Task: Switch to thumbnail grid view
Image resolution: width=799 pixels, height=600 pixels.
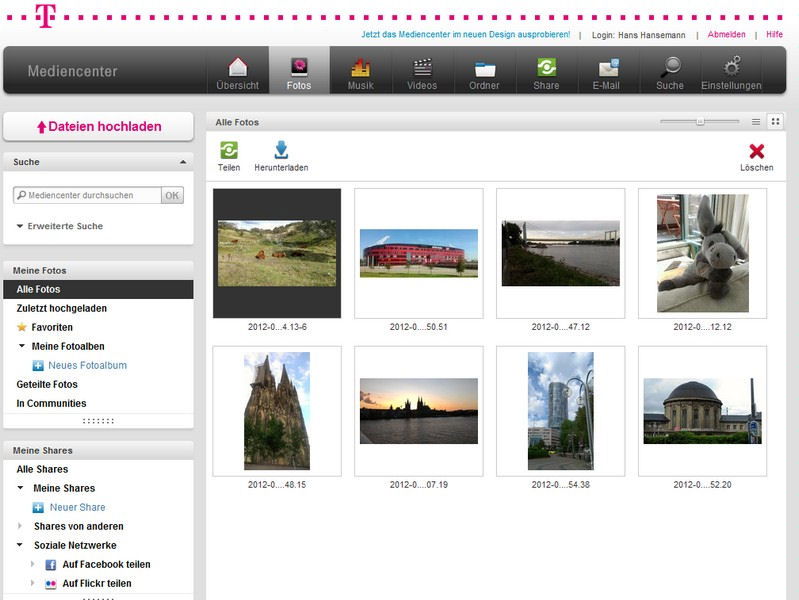Action: click(x=775, y=122)
